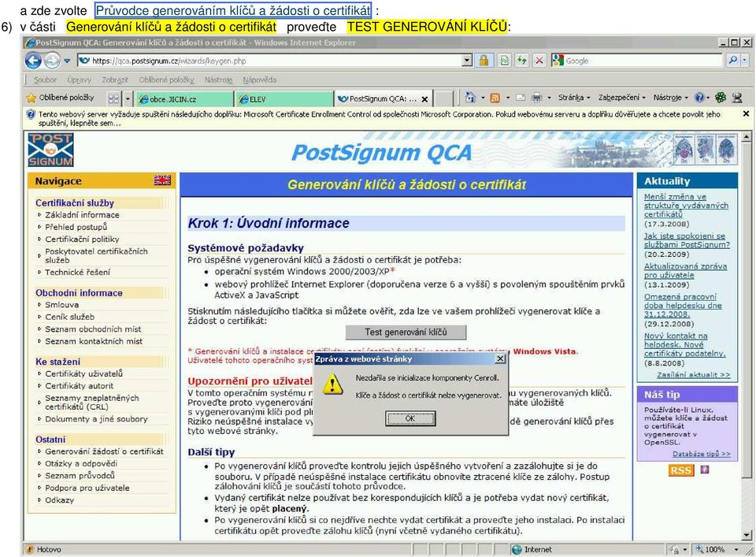The height and width of the screenshot is (557, 756).
Task: Open Aktualizovaná zpráva pro uživatele link
Action: pos(685,270)
